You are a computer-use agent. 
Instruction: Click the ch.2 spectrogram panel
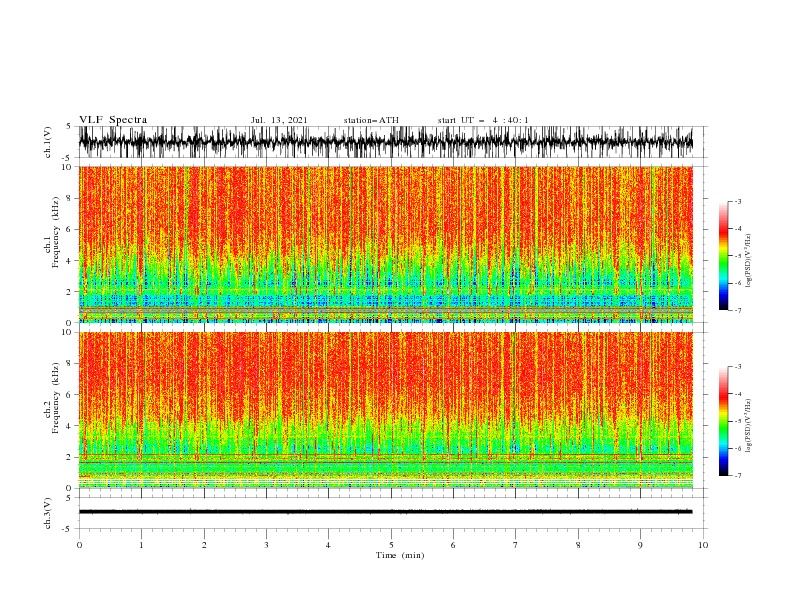click(x=385, y=410)
